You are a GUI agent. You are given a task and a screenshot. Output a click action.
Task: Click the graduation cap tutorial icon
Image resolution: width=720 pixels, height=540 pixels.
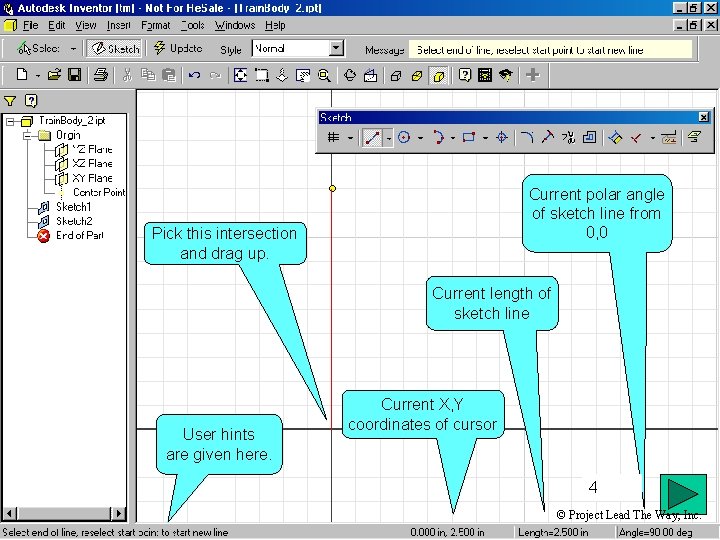tap(506, 75)
